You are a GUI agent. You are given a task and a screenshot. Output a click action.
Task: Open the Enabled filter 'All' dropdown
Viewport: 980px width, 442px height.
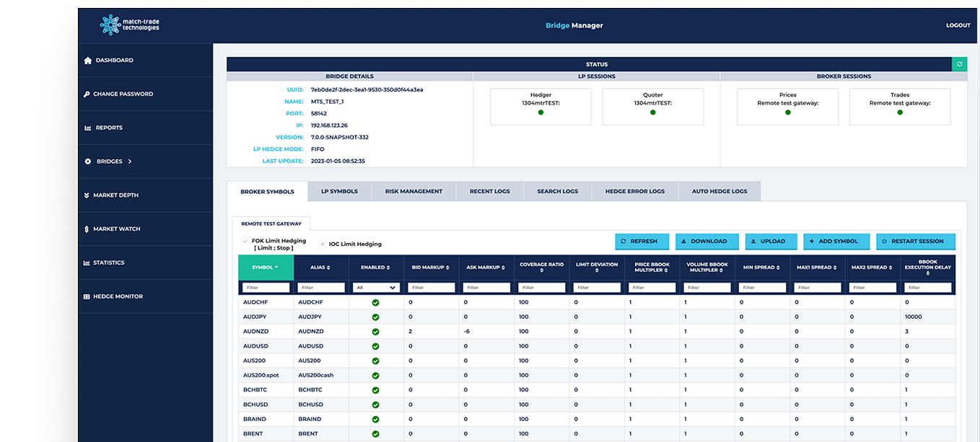click(x=375, y=288)
